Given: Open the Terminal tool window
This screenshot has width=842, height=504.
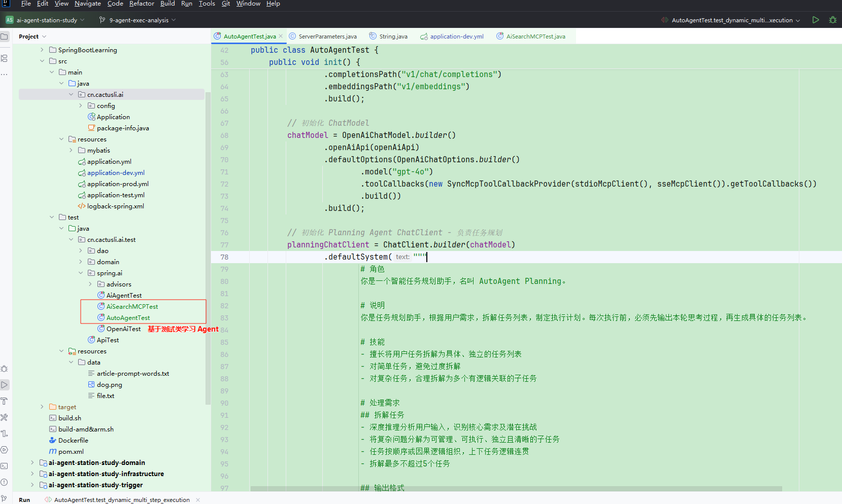Looking at the screenshot, I should click(4, 466).
